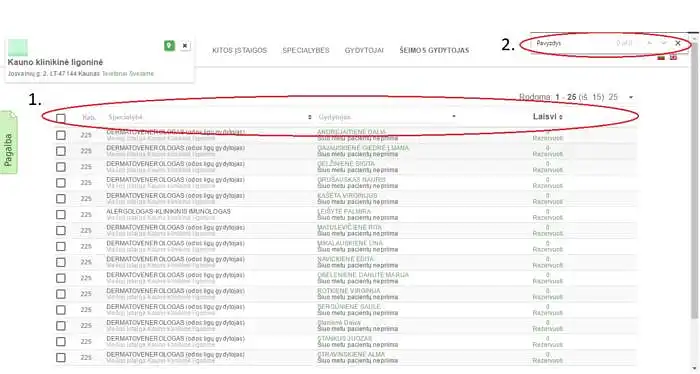
Task: Open doctor STRAVINSKIENĖ ALMA link
Action: click(351, 354)
